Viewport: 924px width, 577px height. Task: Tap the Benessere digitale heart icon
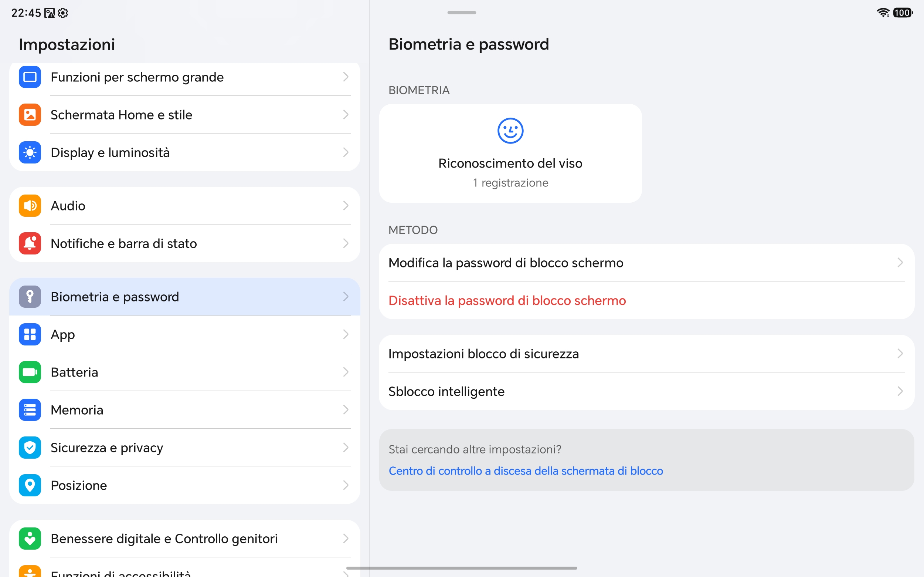30,539
